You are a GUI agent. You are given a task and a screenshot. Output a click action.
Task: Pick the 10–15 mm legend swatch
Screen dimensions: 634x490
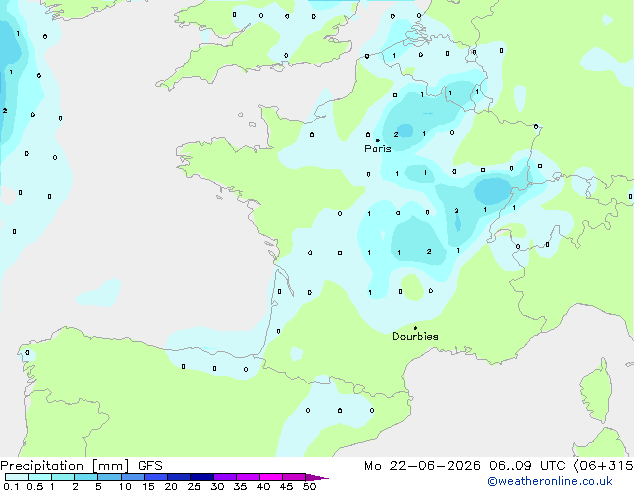[133, 477]
